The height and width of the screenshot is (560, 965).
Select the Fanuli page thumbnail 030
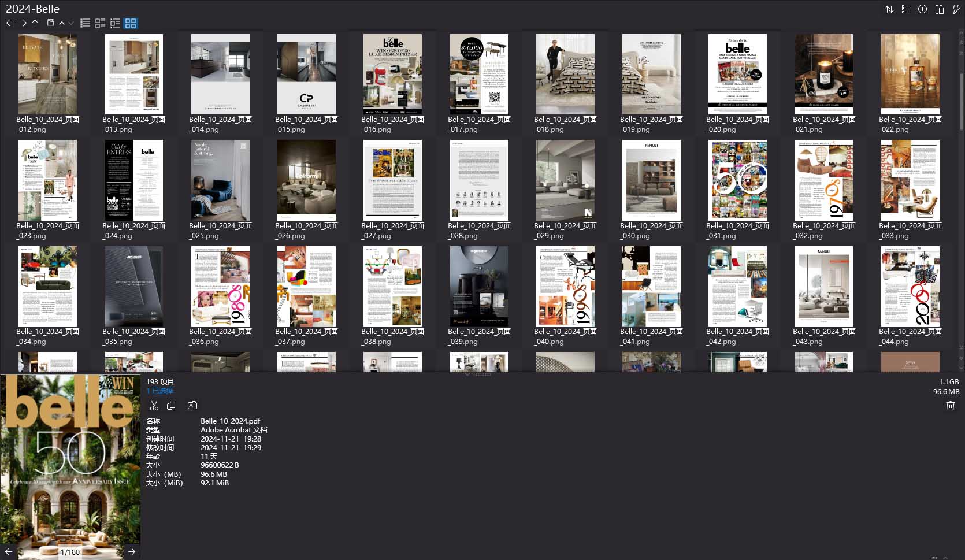pos(651,180)
